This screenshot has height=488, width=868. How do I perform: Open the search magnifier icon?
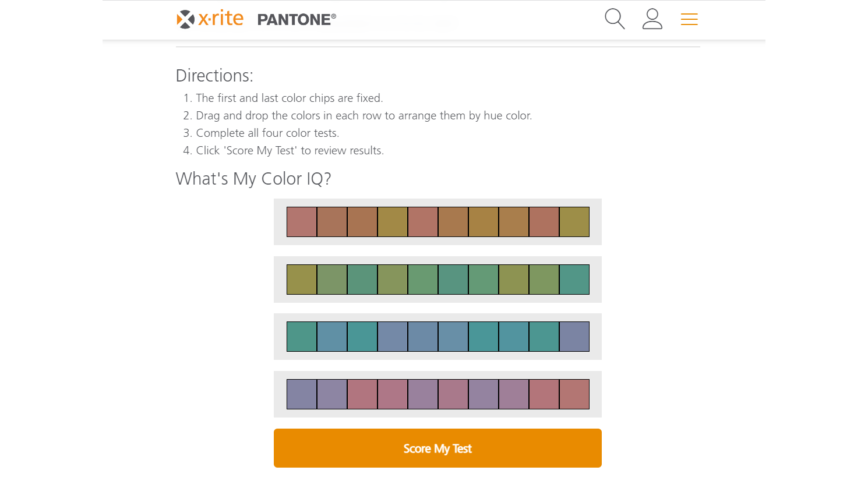(615, 19)
